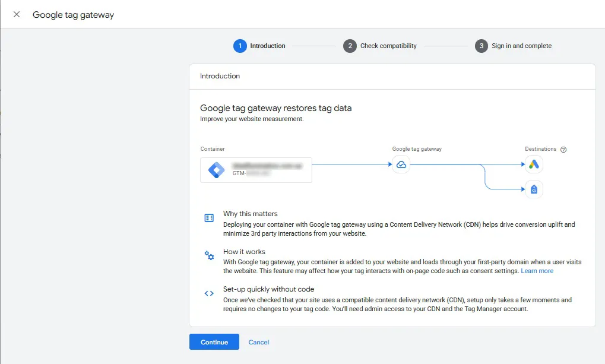This screenshot has width=605, height=364.
Task: Close the Google tag gateway dialog
Action: pos(17,14)
